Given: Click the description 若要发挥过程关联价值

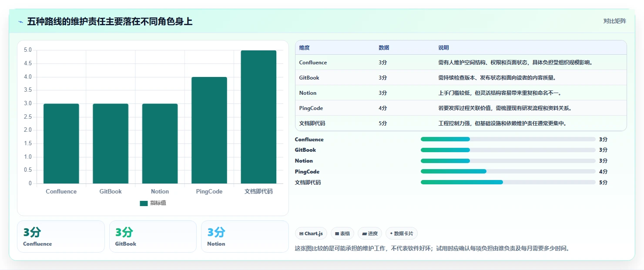Looking at the screenshot, I should pyautogui.click(x=505, y=108).
